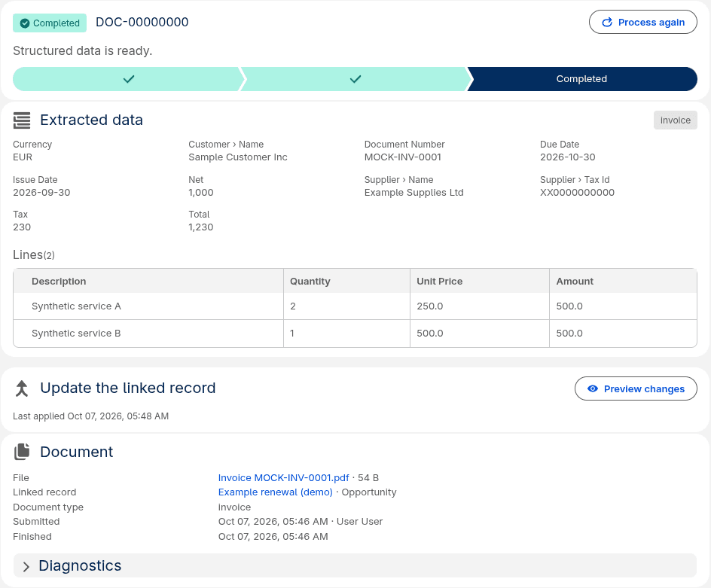Open the Example renewal (demo) linked record
The height and width of the screenshot is (588, 711).
pyautogui.click(x=275, y=492)
